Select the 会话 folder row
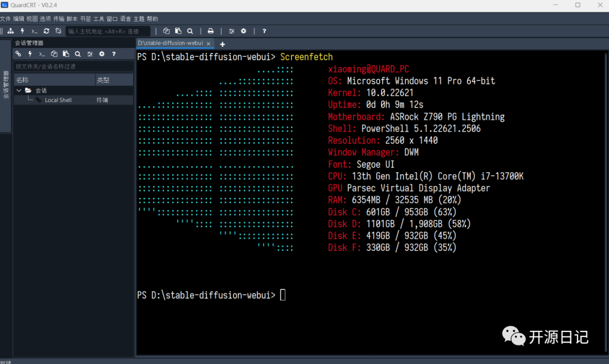 tap(74, 90)
